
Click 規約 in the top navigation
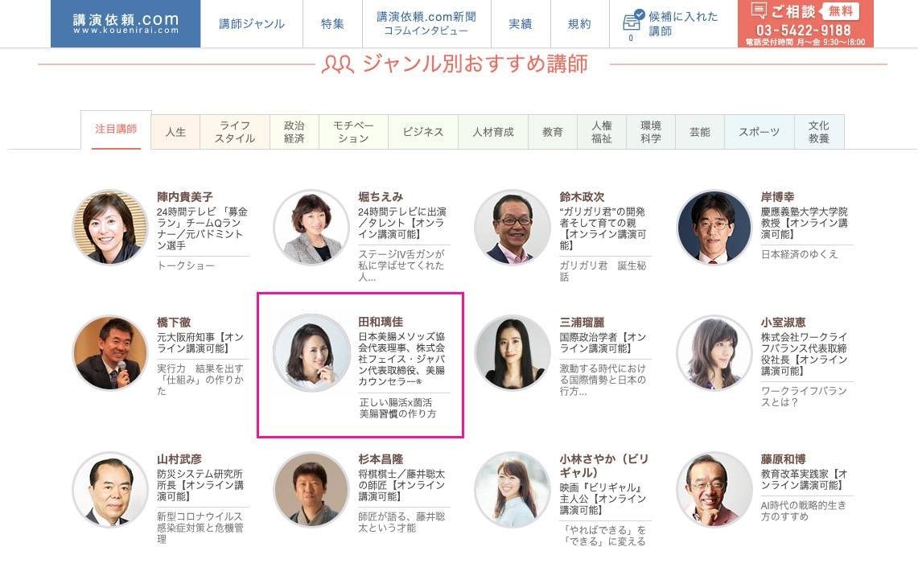tap(578, 24)
